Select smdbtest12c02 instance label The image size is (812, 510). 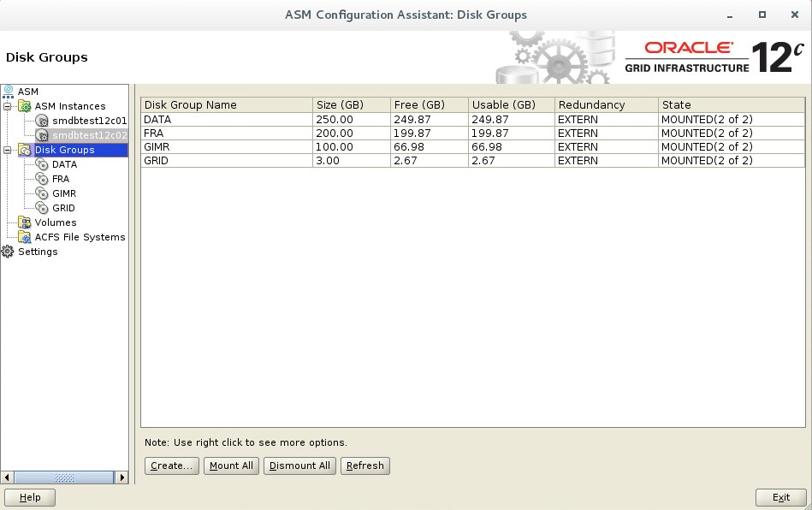90,135
